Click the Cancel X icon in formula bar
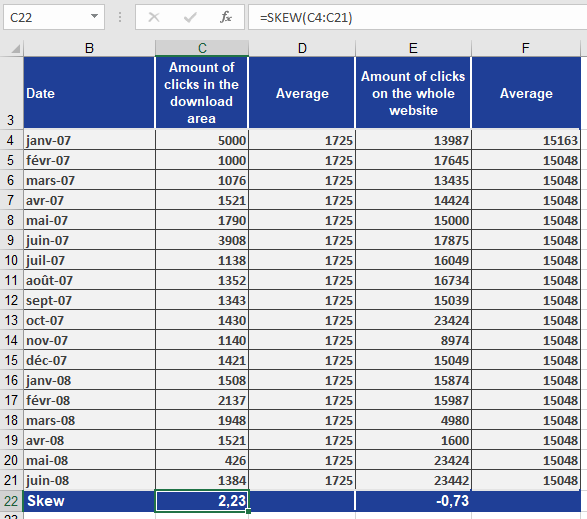587x519 pixels. (x=154, y=17)
